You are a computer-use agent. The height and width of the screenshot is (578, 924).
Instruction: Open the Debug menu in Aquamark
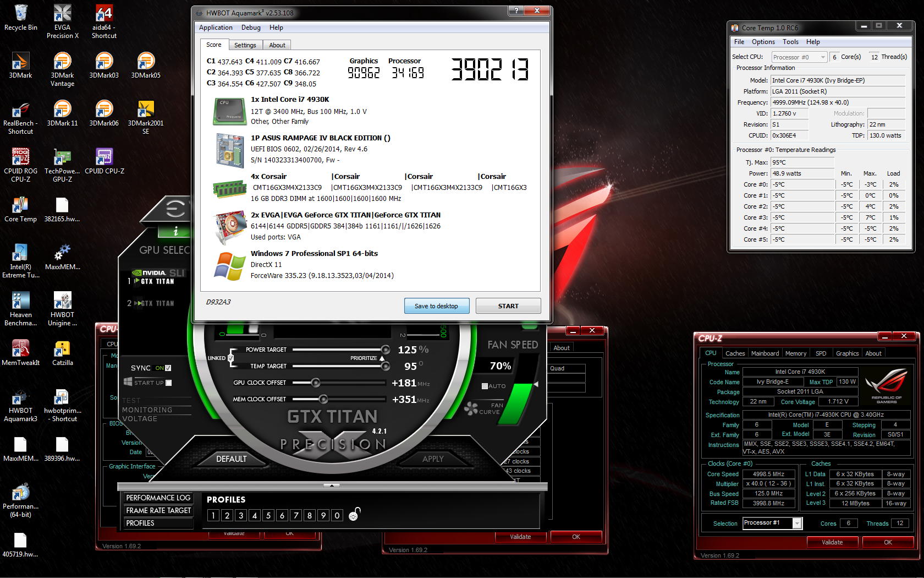click(251, 28)
